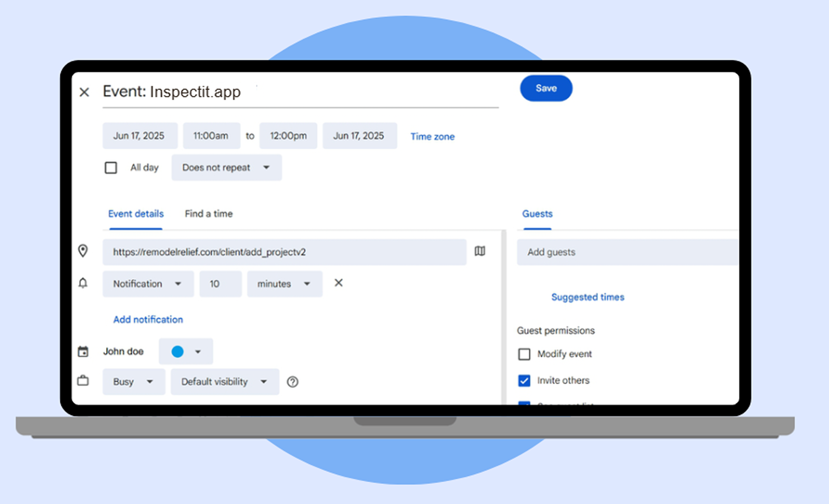The height and width of the screenshot is (504, 829).
Task: Expand the Does not repeat dropdown
Action: (x=226, y=167)
